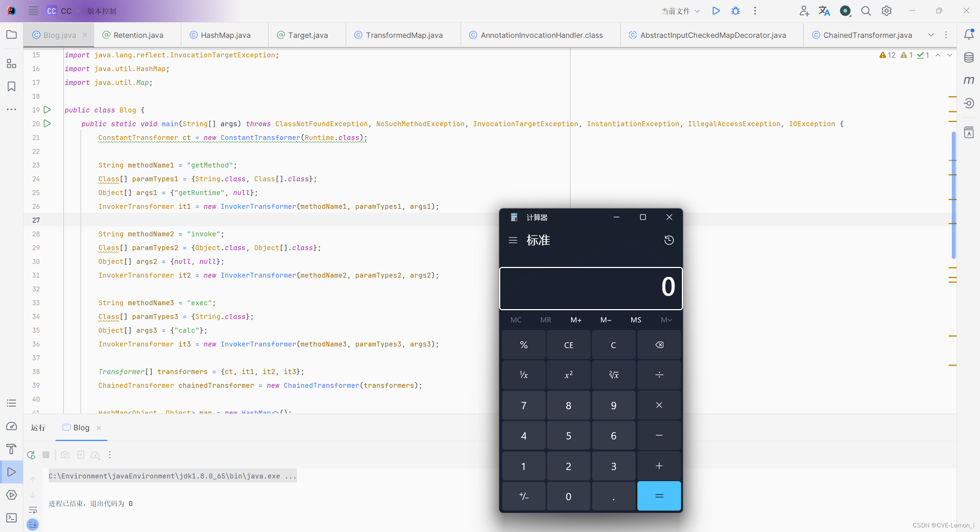
Task: Open the IDE main hamburger menu
Action: [33, 11]
